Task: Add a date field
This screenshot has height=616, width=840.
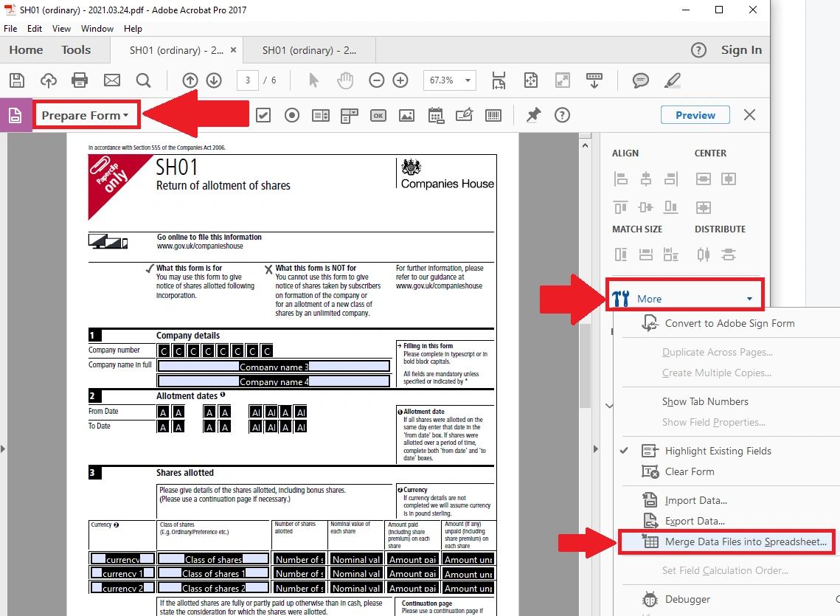Action: point(436,115)
